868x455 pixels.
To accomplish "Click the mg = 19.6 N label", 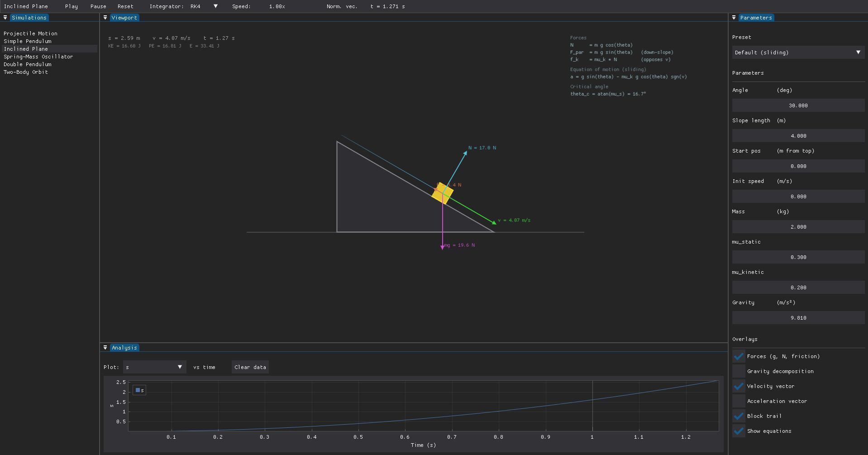I will pos(460,245).
